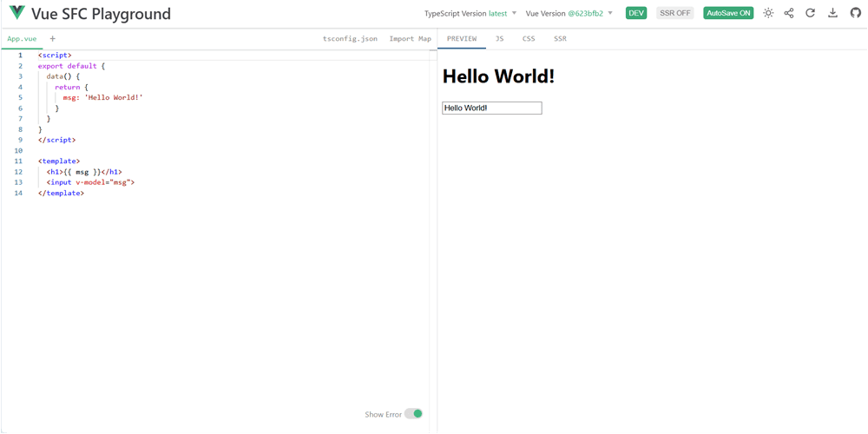Open the Import Map file

tap(410, 39)
